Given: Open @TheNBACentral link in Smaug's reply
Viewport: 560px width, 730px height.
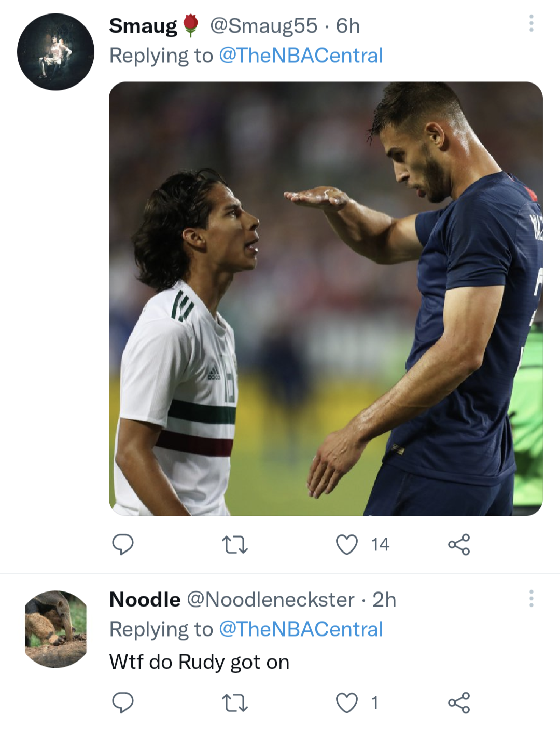Looking at the screenshot, I should tap(301, 56).
